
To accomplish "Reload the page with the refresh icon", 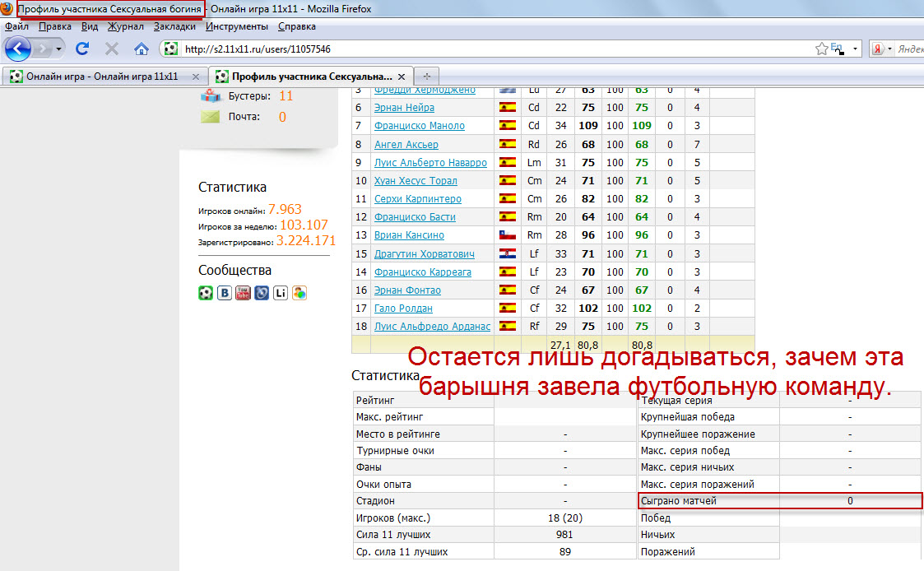I will click(82, 49).
